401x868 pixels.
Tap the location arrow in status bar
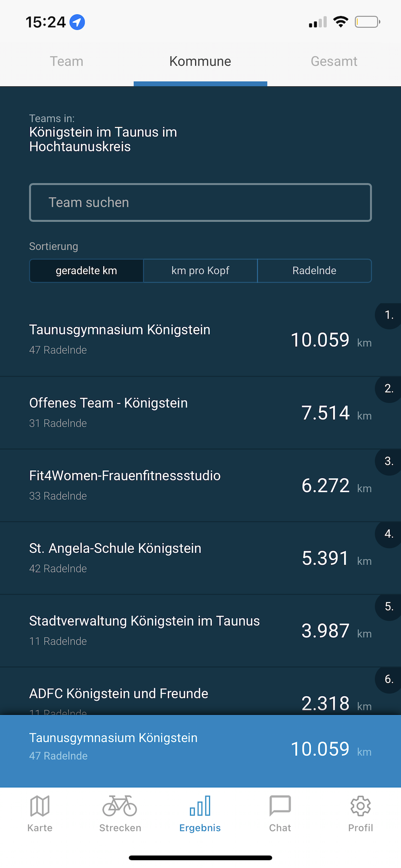(78, 22)
